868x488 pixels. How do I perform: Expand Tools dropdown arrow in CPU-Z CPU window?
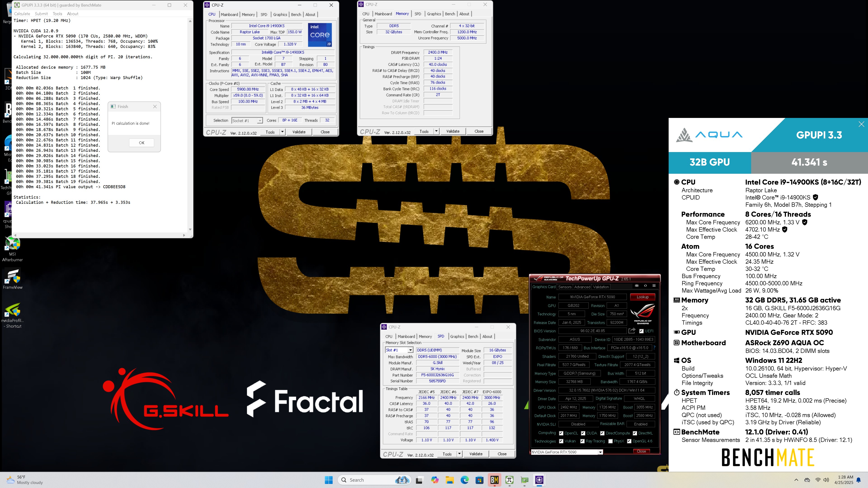[x=282, y=132]
